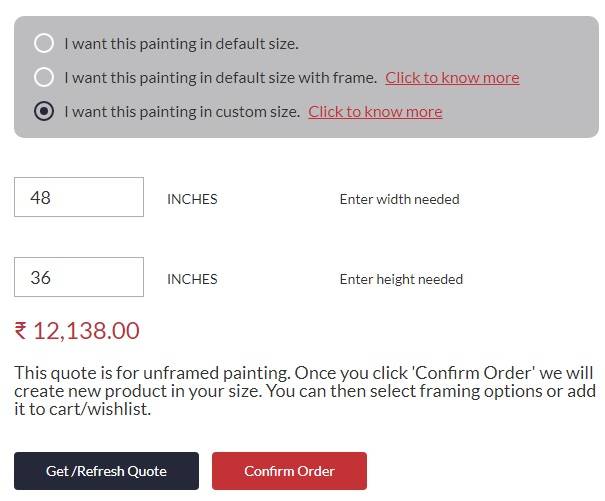The height and width of the screenshot is (501, 605).
Task: Click the 'Enter width needed' hint text
Action: coord(399,199)
